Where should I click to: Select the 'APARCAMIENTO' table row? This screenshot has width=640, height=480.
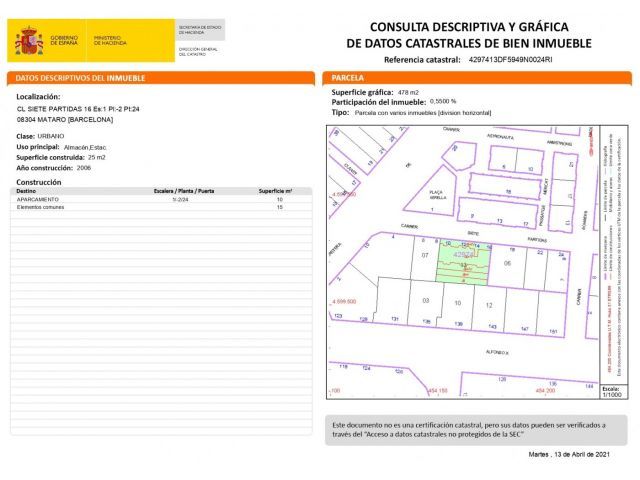[161, 199]
